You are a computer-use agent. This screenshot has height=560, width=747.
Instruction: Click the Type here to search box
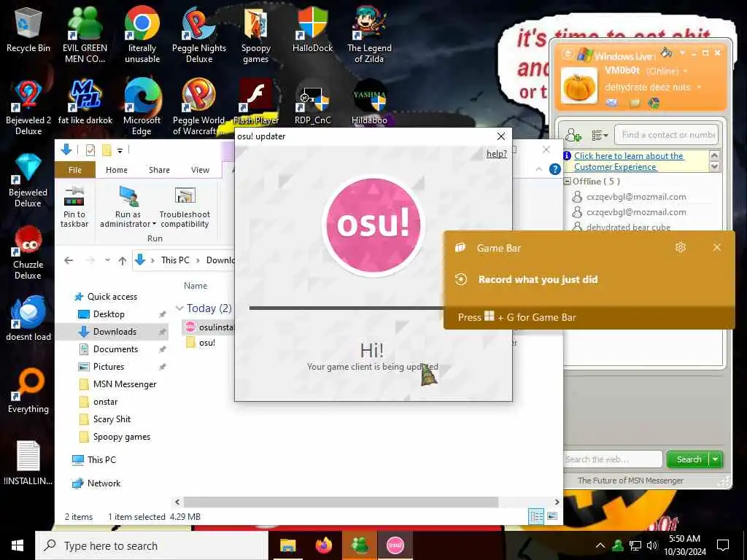(152, 545)
